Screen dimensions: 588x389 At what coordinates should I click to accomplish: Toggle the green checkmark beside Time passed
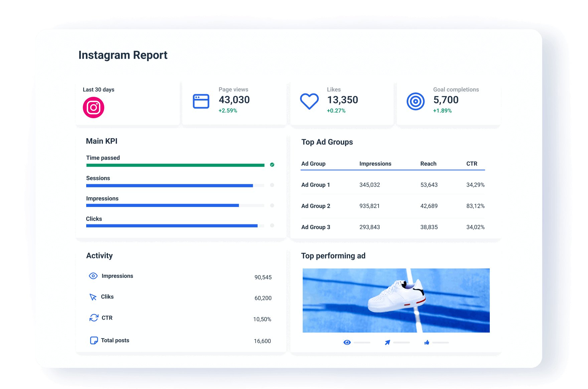(272, 165)
